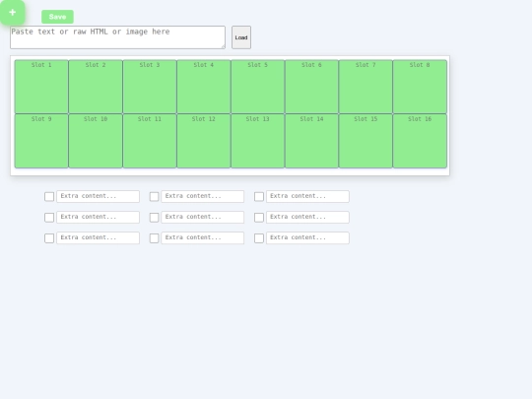Image resolution: width=532 pixels, height=399 pixels.
Task: Focus the paste text or HTML textarea
Action: (117, 37)
